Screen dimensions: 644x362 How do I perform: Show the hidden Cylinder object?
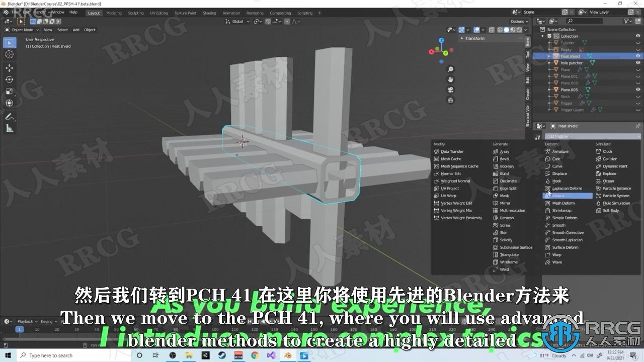click(x=638, y=43)
